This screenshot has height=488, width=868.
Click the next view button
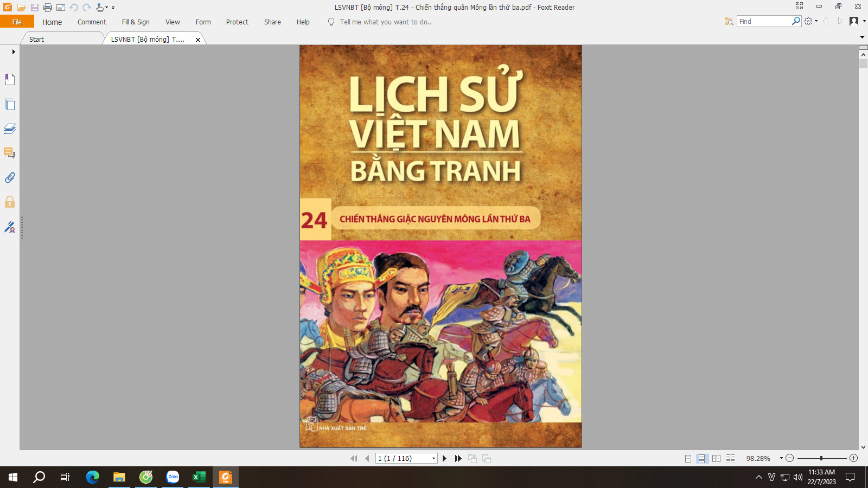click(x=487, y=458)
